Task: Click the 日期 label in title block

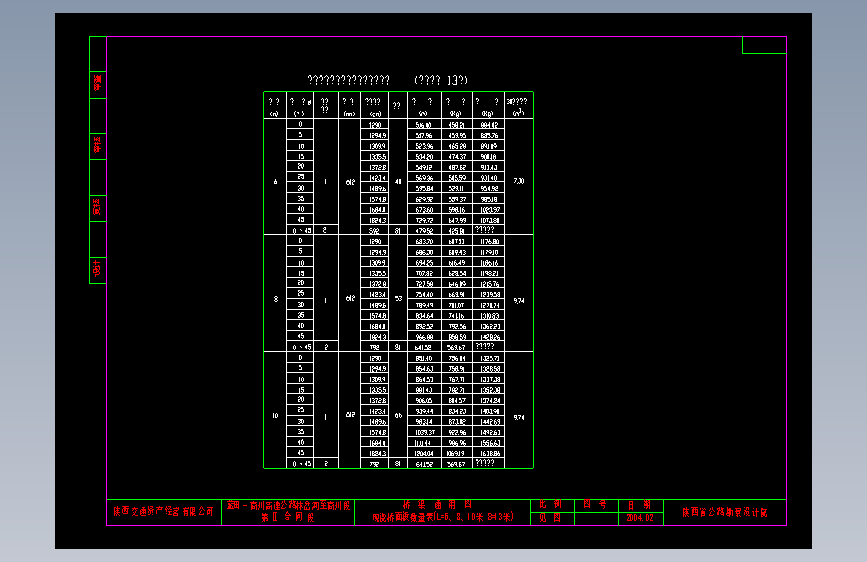Action: [x=639, y=504]
